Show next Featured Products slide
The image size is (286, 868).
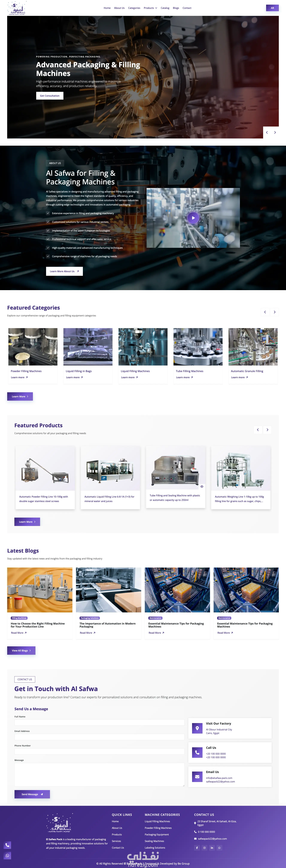click(x=267, y=430)
